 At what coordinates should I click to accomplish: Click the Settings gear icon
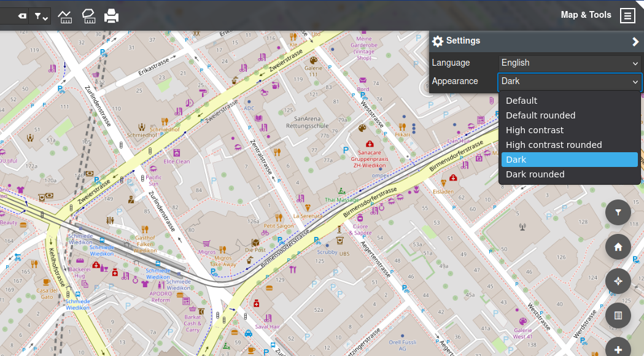(x=438, y=41)
